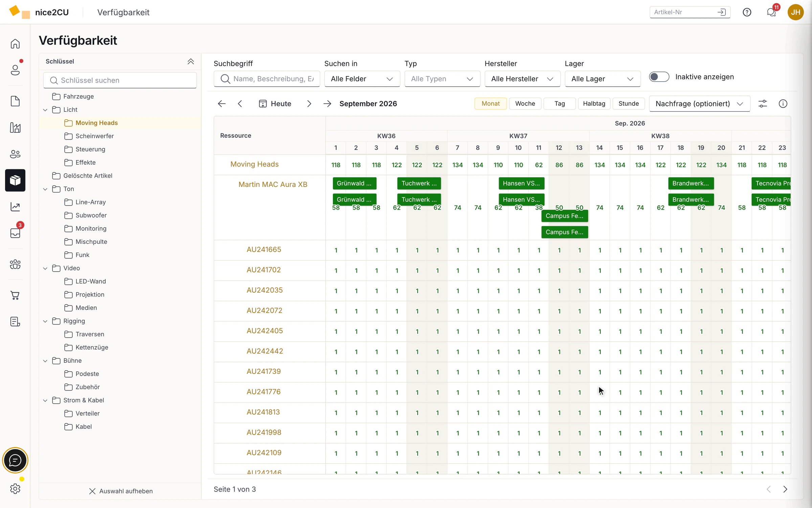
Task: Click the Schlüssel suchen input field
Action: tap(120, 80)
